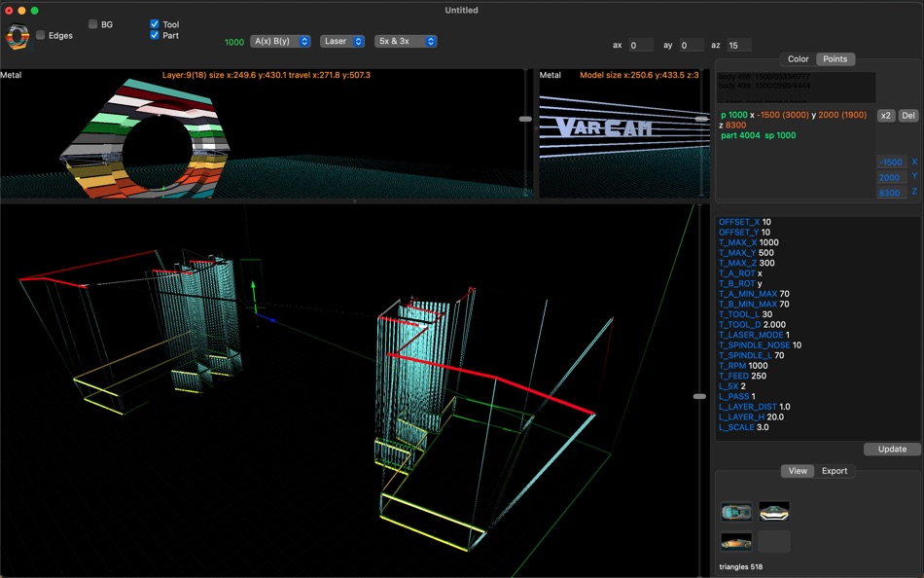
Task: Click the az angle input field
Action: pos(738,46)
